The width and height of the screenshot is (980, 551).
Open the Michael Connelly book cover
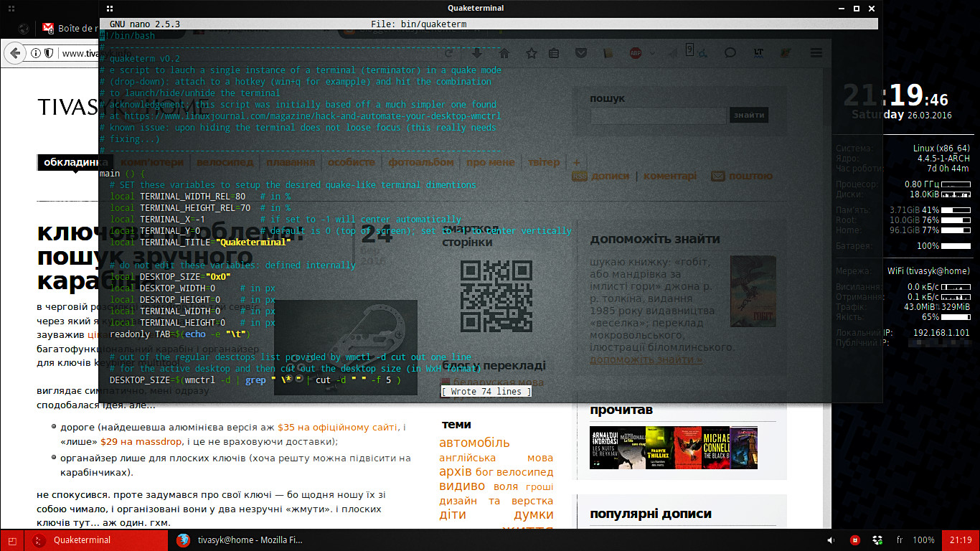point(715,448)
